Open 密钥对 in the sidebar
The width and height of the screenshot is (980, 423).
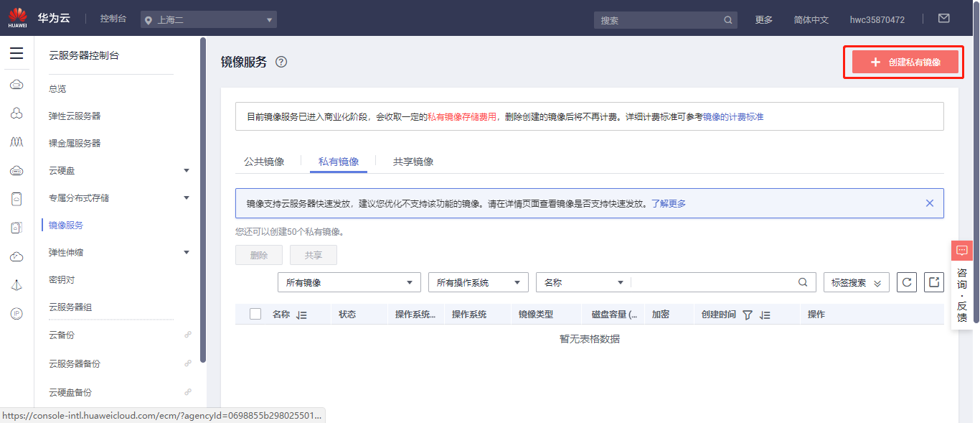62,279
